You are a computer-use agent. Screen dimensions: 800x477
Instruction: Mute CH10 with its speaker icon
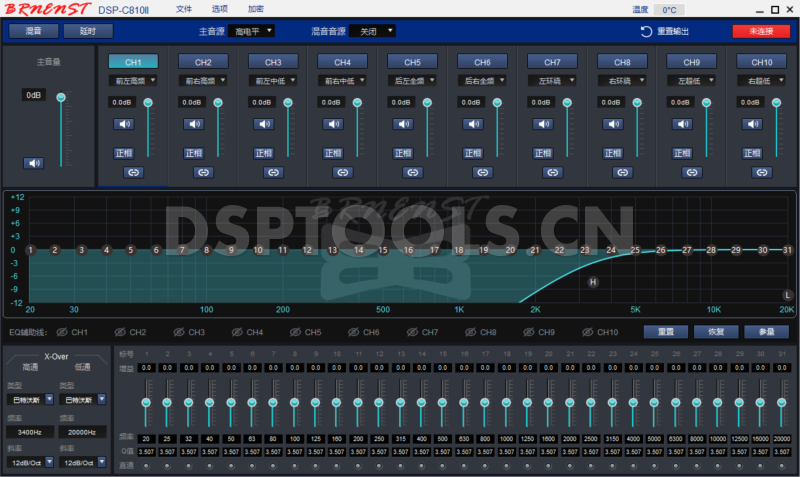click(753, 124)
